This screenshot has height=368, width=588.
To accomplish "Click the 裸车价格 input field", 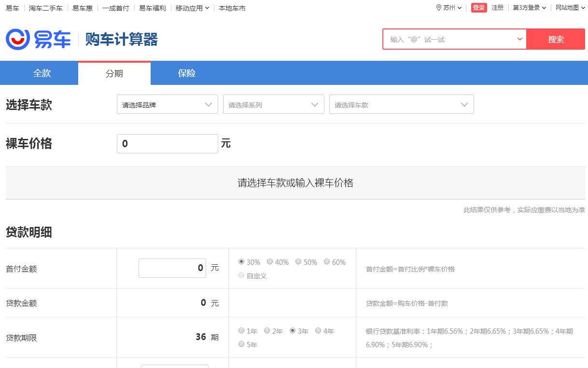I will 167,144.
